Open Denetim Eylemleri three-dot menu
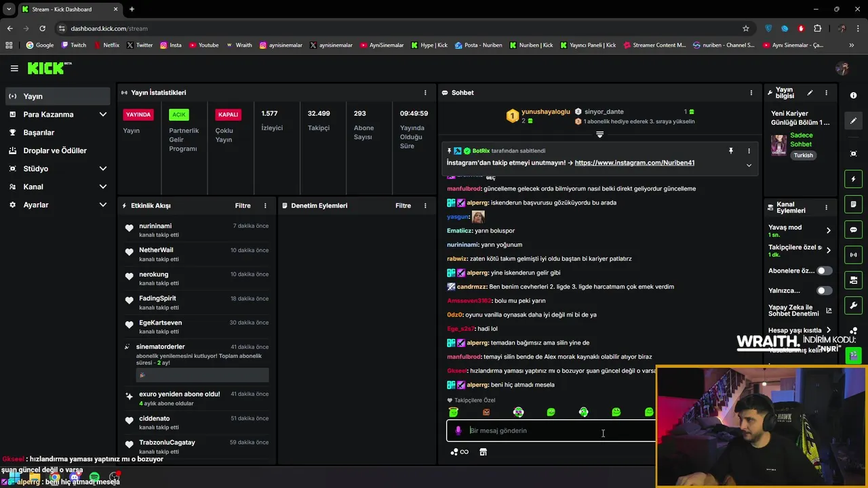 (x=425, y=205)
